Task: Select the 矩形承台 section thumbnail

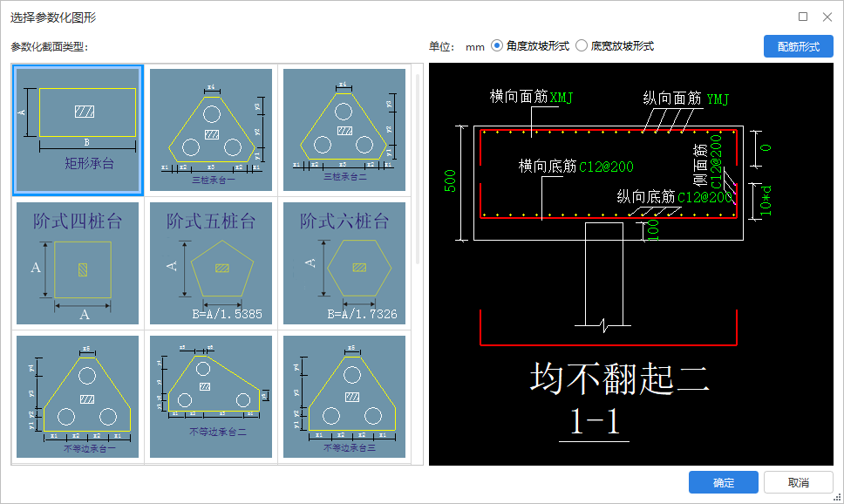Action: [x=78, y=130]
